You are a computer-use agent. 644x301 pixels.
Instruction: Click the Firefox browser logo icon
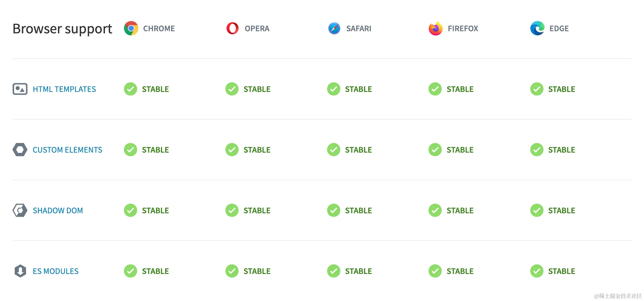436,29
